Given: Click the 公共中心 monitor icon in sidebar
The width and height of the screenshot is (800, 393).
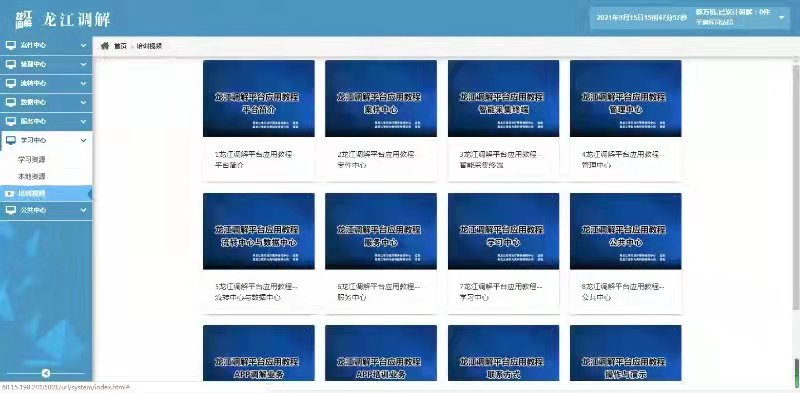Looking at the screenshot, I should tap(11, 210).
